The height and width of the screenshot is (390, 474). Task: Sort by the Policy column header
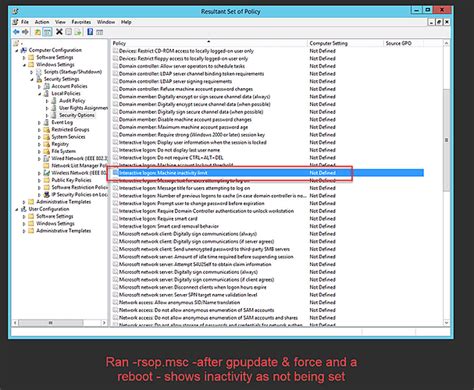point(209,43)
